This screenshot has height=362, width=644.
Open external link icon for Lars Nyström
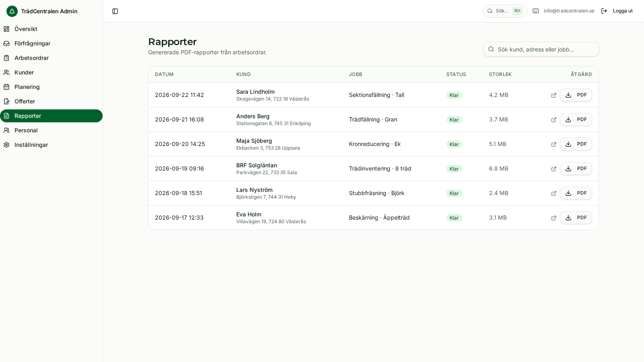click(554, 193)
